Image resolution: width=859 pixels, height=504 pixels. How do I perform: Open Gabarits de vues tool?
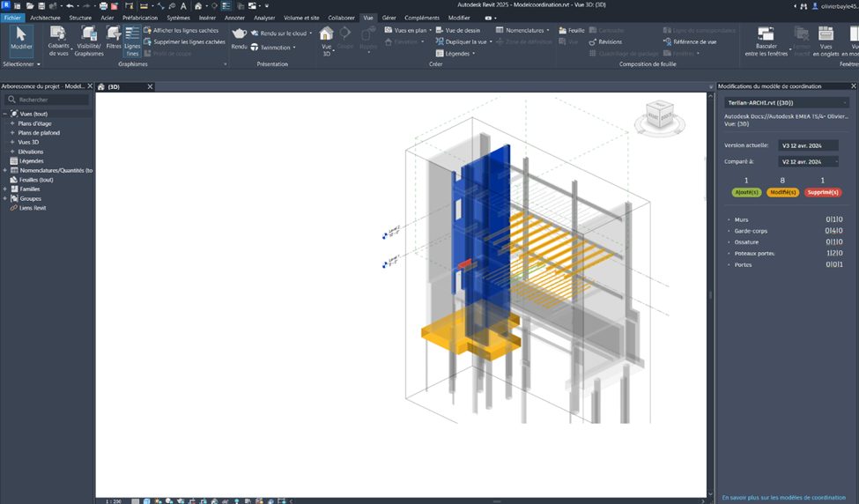(59, 41)
